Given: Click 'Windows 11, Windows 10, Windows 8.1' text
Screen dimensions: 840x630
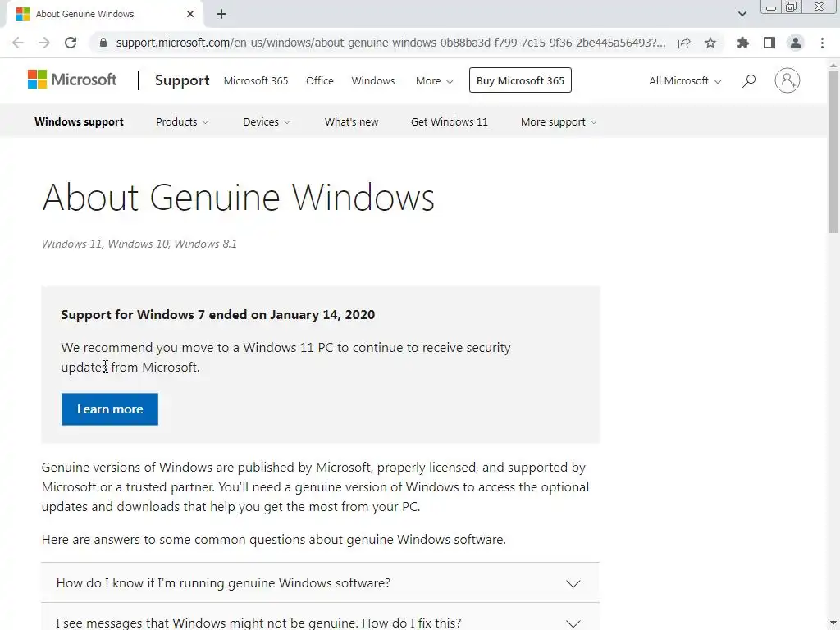Looking at the screenshot, I should (x=139, y=244).
